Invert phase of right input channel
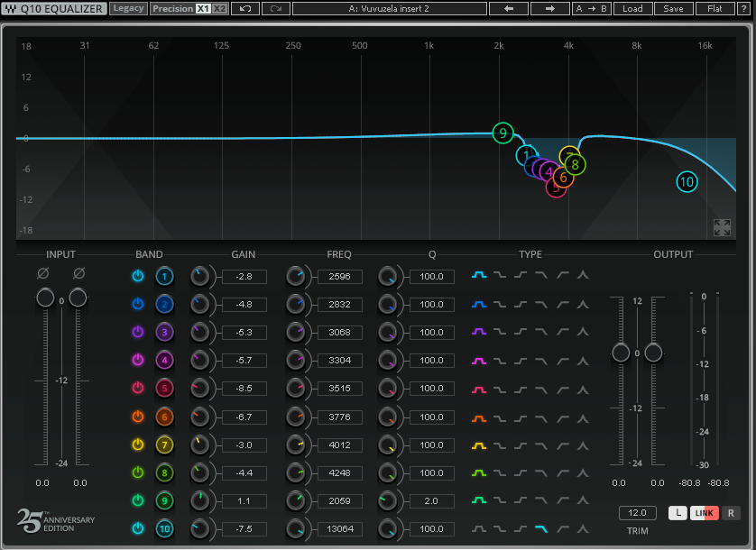The width and height of the screenshot is (756, 550). click(79, 273)
